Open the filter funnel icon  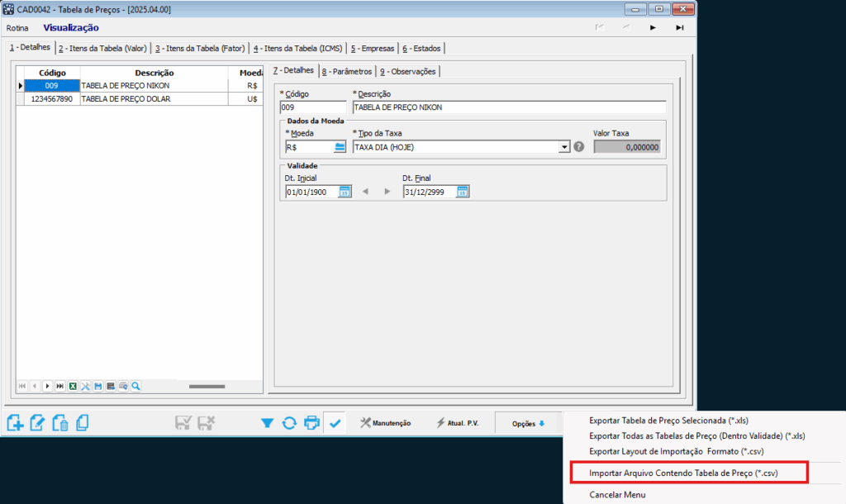tap(267, 423)
